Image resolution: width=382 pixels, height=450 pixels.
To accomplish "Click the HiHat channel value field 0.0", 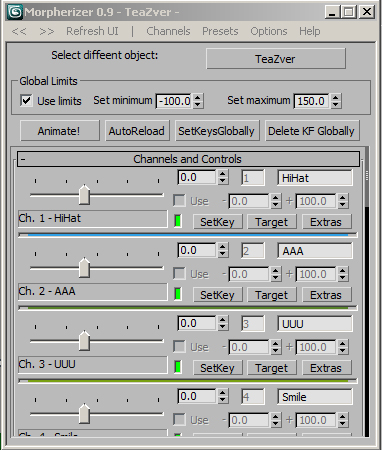I will 197,177.
